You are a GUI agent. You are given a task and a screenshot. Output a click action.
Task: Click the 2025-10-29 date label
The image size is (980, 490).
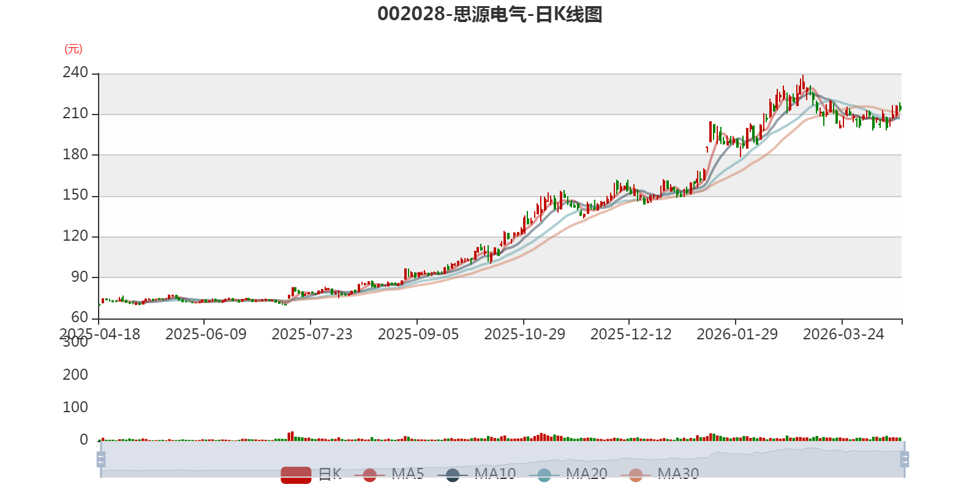[525, 334]
